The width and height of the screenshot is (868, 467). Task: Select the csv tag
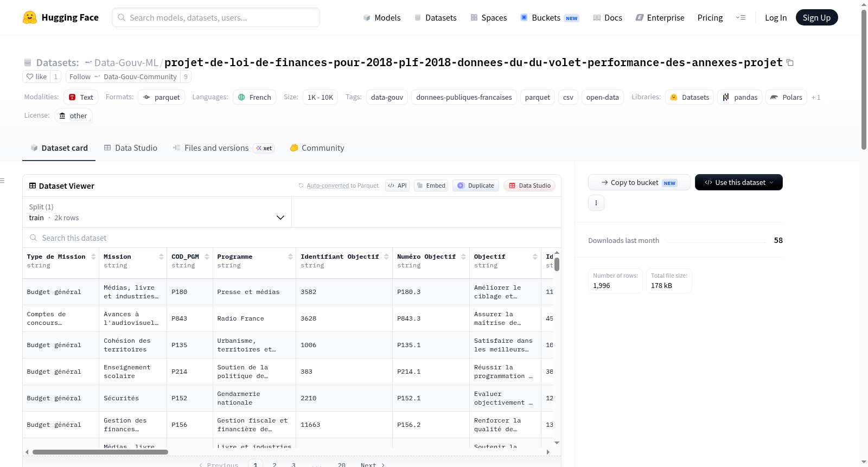point(568,97)
